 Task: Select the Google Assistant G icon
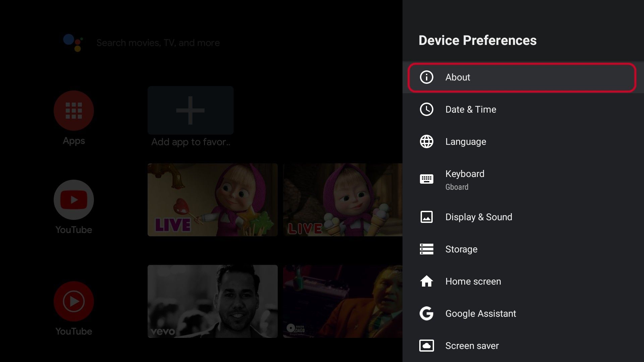(426, 313)
